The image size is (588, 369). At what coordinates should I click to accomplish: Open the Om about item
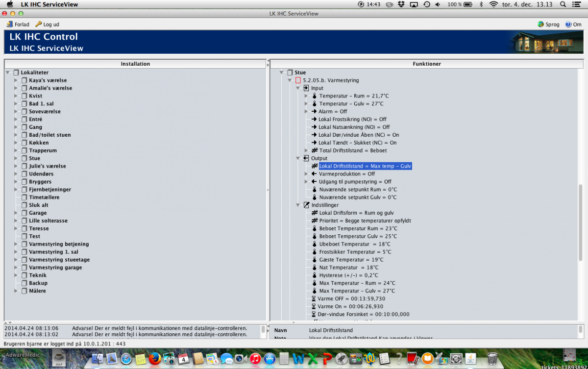(573, 24)
